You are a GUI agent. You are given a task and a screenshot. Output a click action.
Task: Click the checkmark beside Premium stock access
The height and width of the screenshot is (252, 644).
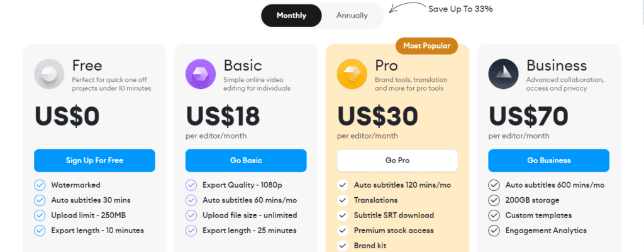click(x=343, y=231)
